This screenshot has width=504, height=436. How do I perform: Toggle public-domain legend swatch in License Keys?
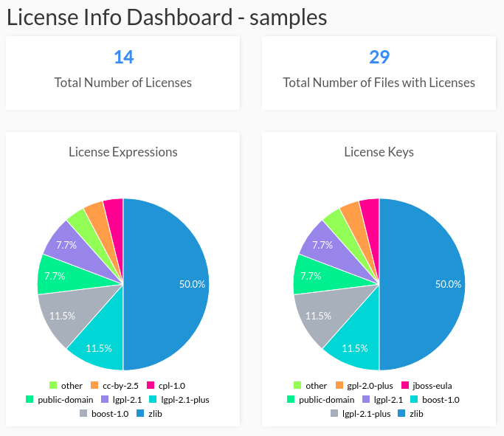point(291,399)
